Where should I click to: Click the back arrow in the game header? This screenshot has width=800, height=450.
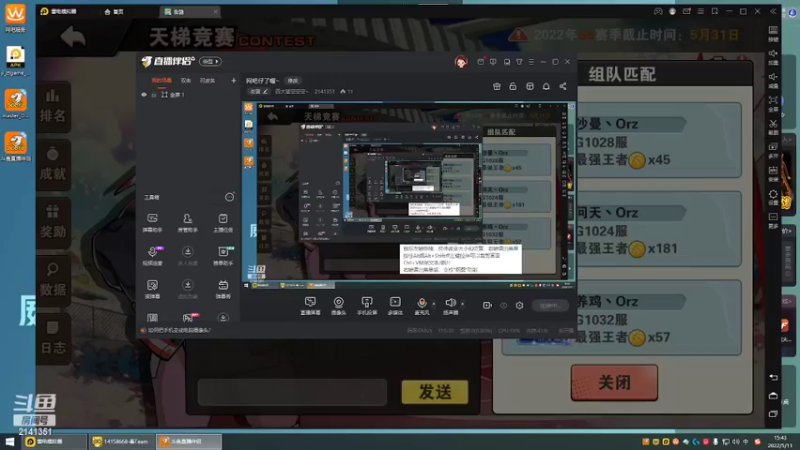[73, 37]
